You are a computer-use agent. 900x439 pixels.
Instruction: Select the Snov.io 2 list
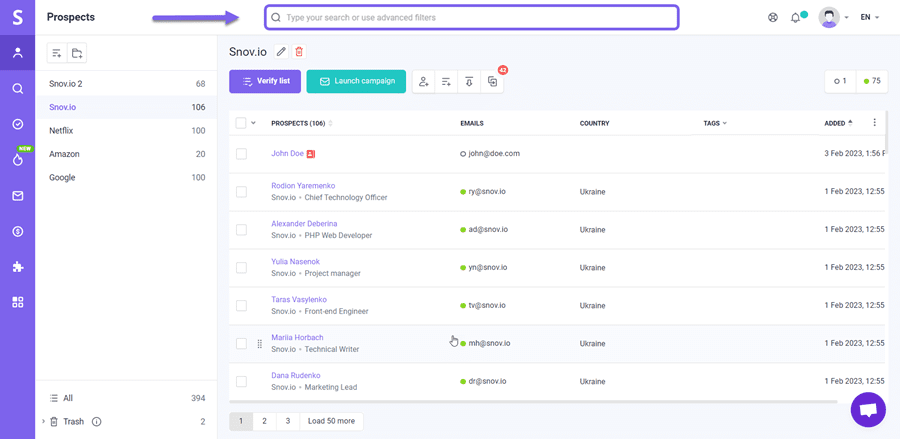tap(126, 84)
